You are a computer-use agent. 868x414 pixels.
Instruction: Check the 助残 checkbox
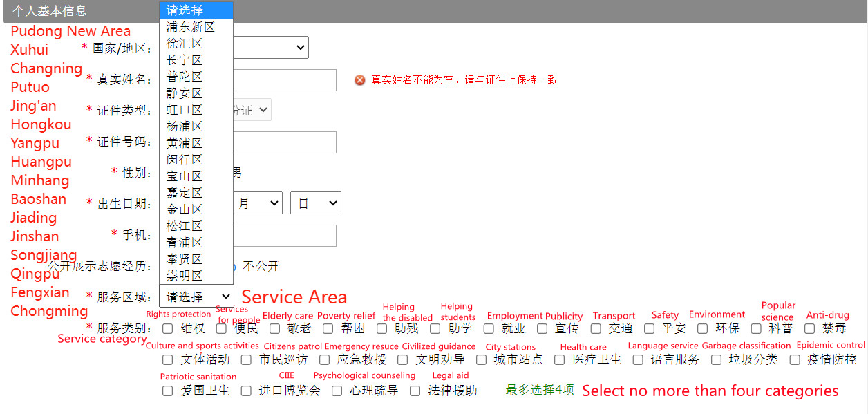click(x=381, y=328)
